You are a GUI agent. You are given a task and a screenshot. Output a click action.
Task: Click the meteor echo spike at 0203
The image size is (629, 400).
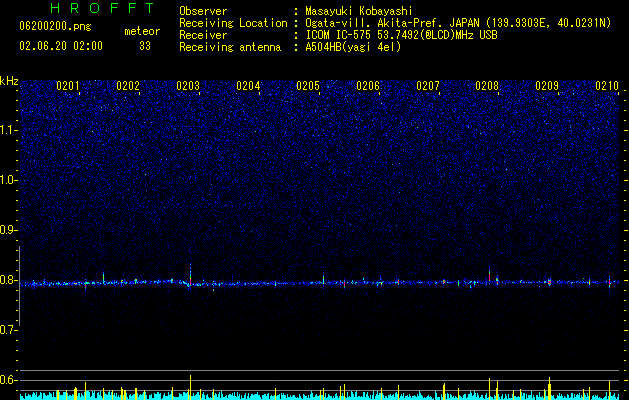(190, 275)
